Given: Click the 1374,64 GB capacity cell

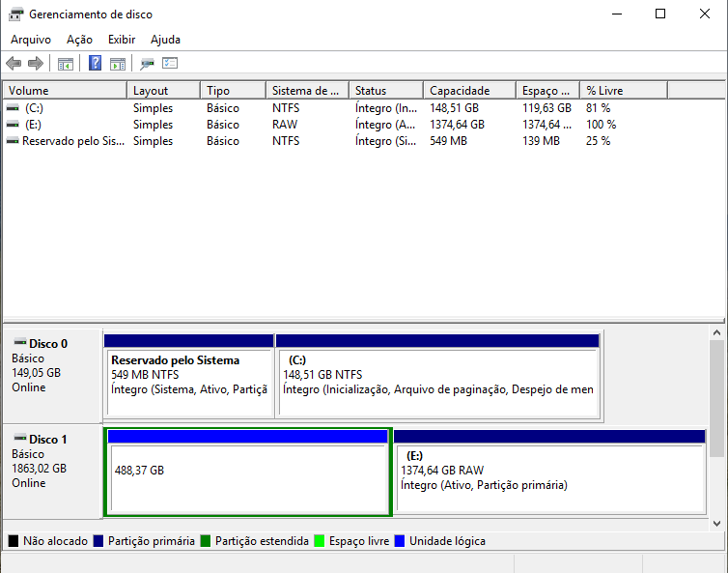Looking at the screenshot, I should point(457,125).
